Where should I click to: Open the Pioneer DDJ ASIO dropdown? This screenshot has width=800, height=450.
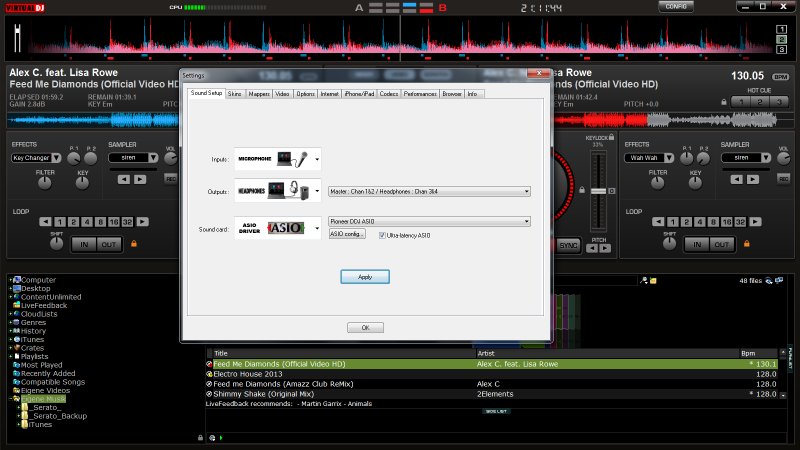pyautogui.click(x=429, y=221)
